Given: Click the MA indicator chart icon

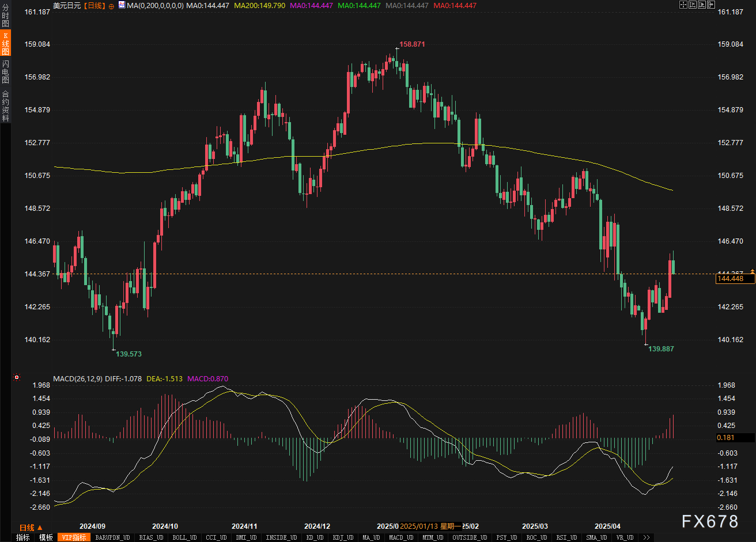Looking at the screenshot, I should coord(122,5).
